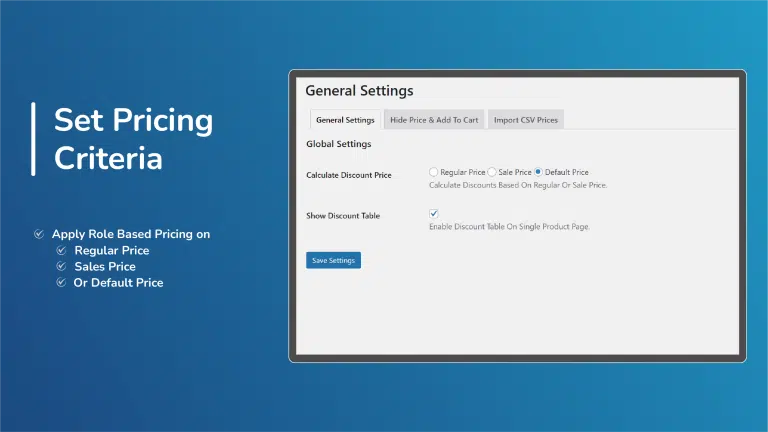Uncheck the Show Discount Table checkbox
The height and width of the screenshot is (432, 768).
pyautogui.click(x=434, y=214)
